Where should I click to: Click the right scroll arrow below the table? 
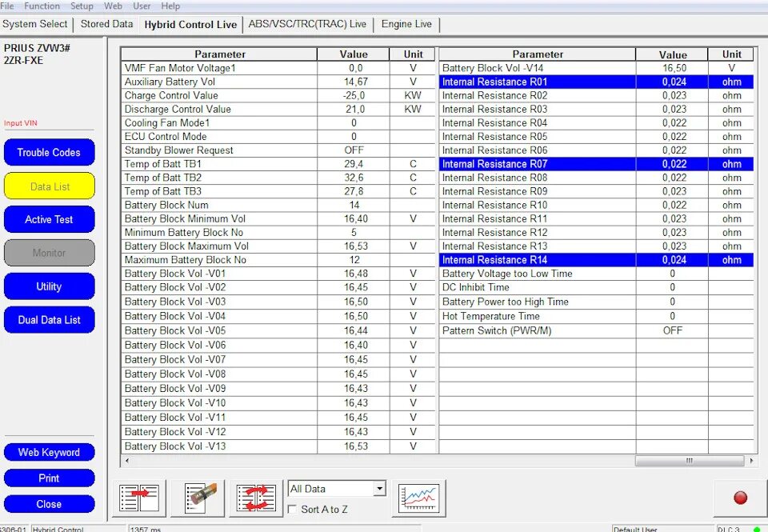pyautogui.click(x=751, y=461)
